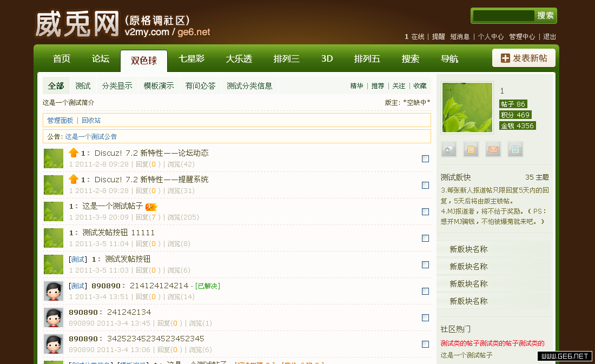Open the yellow notepad icon in sidebar
This screenshot has height=364, width=595.
(x=471, y=149)
